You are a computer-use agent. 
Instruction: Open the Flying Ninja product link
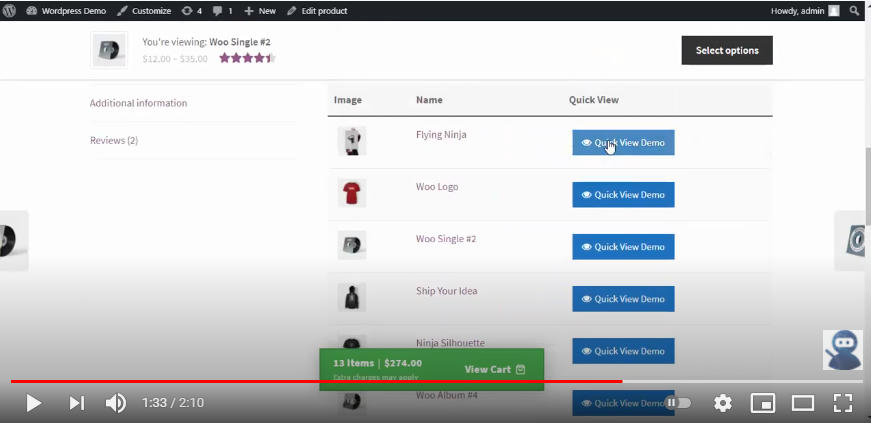pyautogui.click(x=441, y=135)
